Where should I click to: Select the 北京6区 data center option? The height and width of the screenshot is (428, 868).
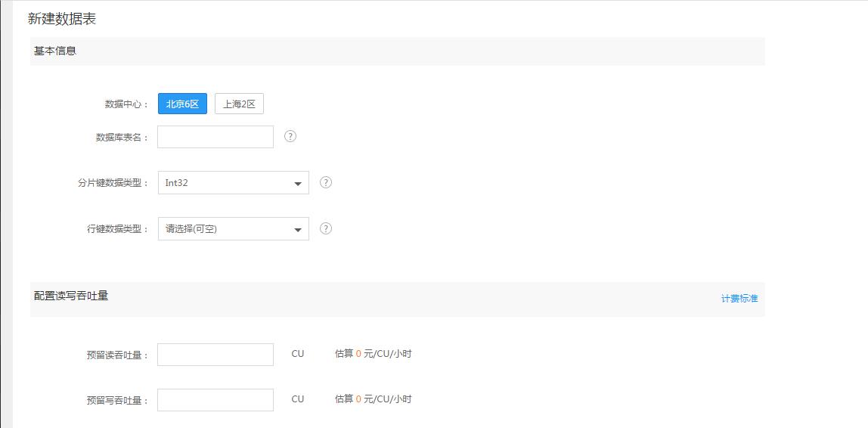[183, 104]
